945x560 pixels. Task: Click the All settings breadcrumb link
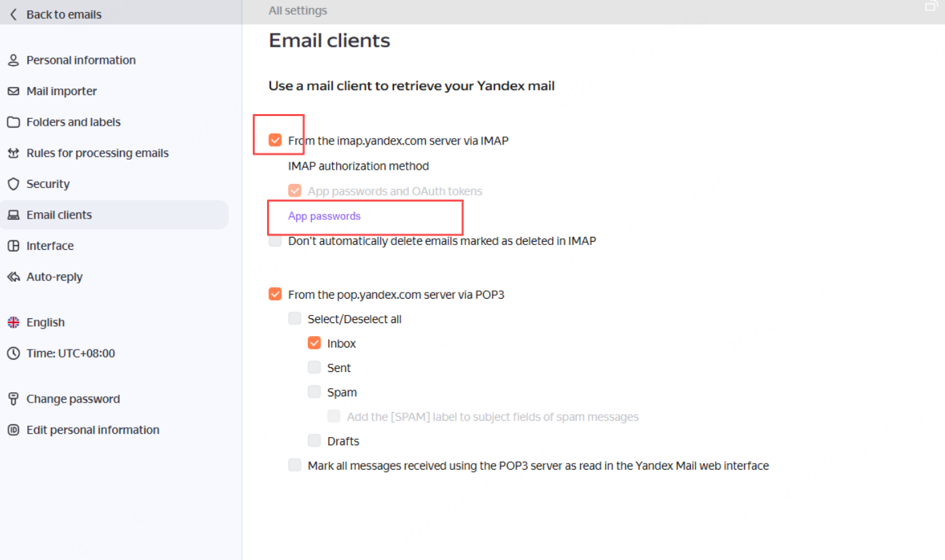[x=298, y=10]
